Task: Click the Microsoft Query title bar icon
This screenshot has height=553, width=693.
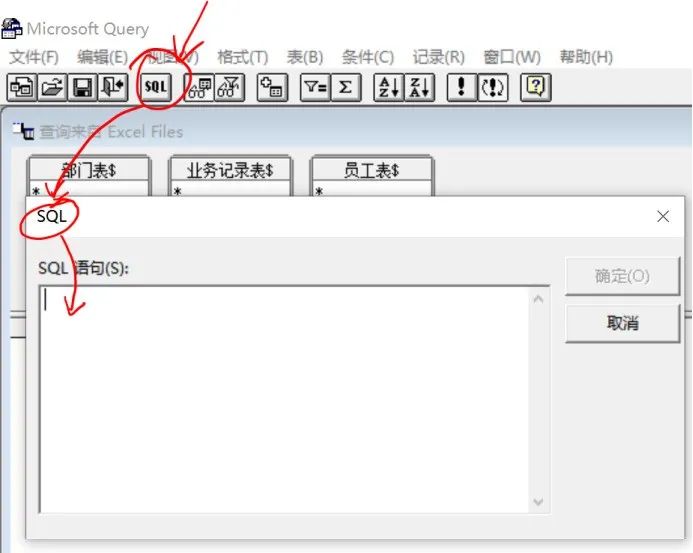Action: tap(11, 29)
